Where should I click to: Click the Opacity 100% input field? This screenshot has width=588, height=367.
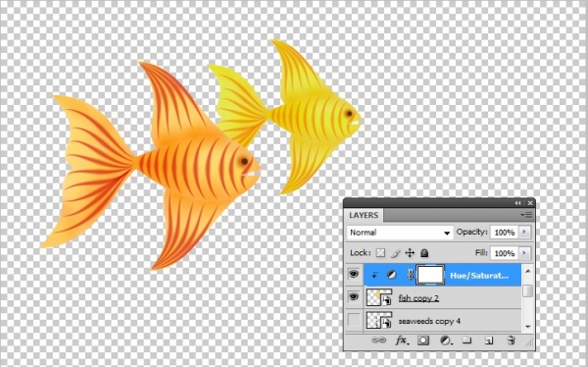click(x=505, y=233)
